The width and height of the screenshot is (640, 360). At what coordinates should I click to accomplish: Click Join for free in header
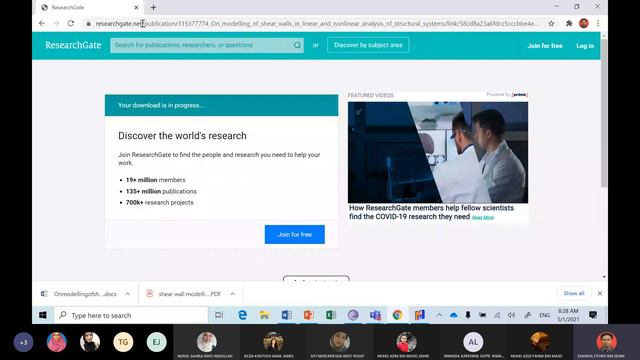(545, 46)
